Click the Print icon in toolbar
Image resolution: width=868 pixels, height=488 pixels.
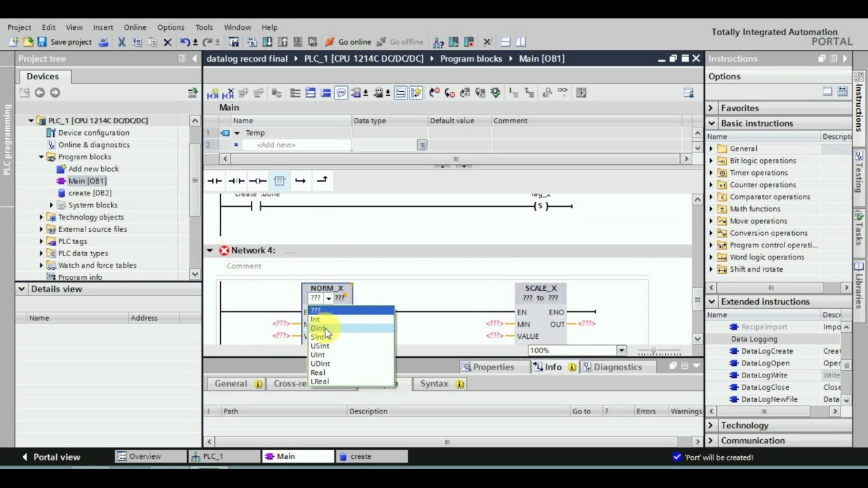click(103, 42)
